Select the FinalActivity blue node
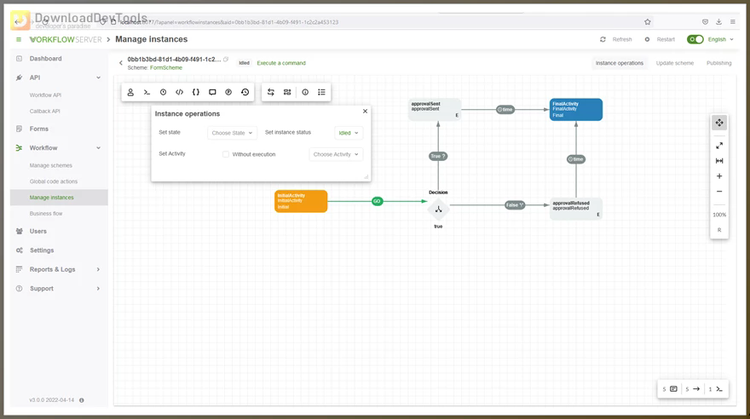Image resolution: width=750 pixels, height=419 pixels. click(576, 110)
